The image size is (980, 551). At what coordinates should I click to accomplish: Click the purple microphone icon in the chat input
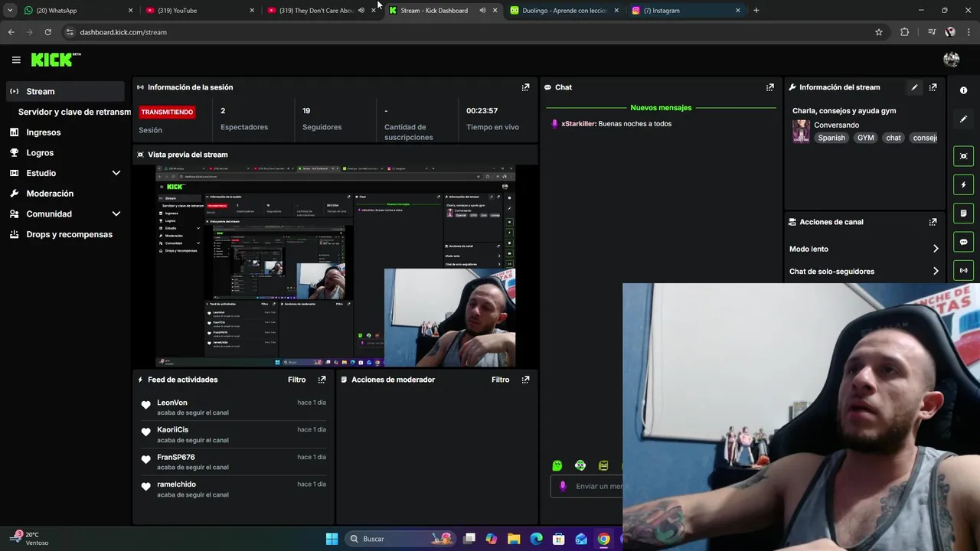coord(563,486)
